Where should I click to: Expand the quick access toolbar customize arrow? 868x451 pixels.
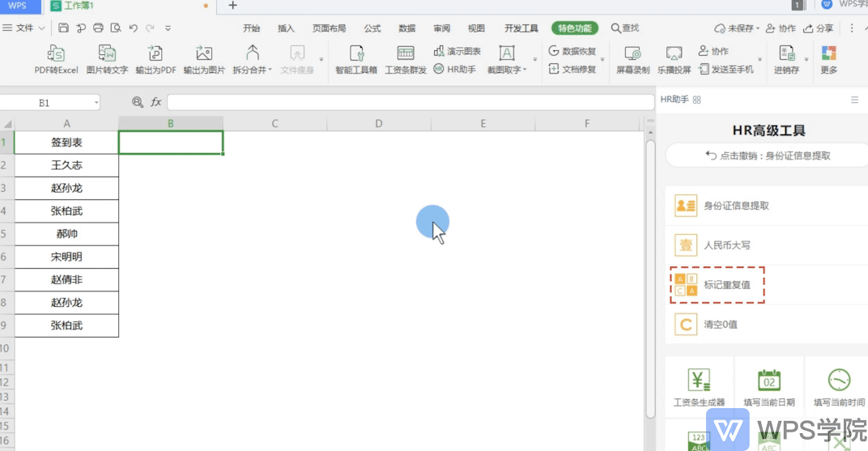tap(168, 28)
